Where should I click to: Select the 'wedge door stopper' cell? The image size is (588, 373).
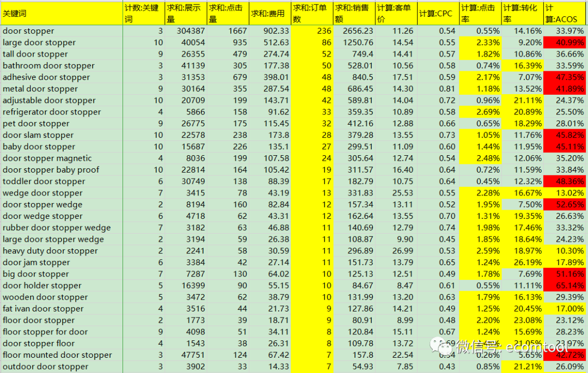tap(62, 193)
